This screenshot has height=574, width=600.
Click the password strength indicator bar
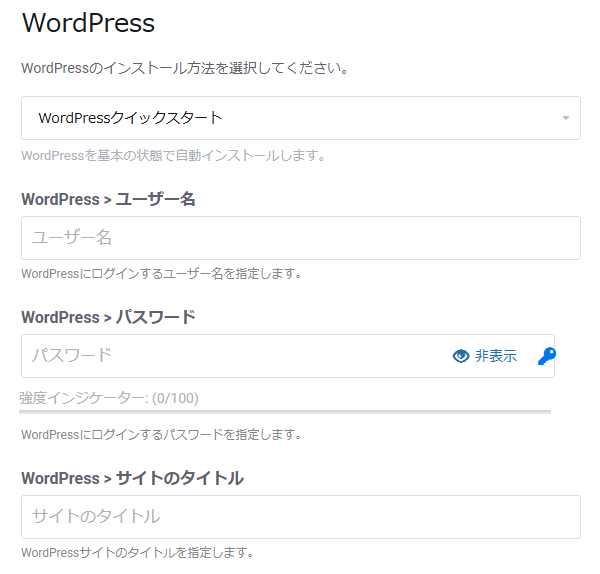pyautogui.click(x=285, y=412)
